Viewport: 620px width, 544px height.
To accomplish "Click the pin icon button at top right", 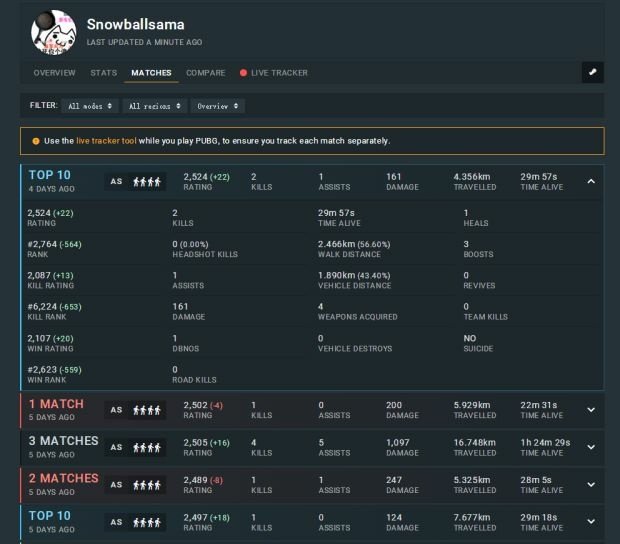I will point(592,73).
